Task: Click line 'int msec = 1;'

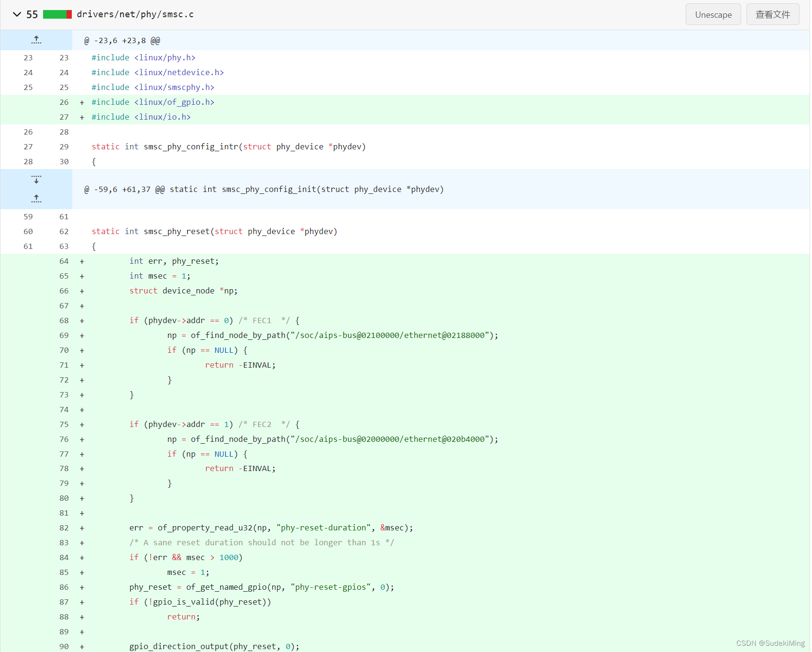Action: point(160,276)
